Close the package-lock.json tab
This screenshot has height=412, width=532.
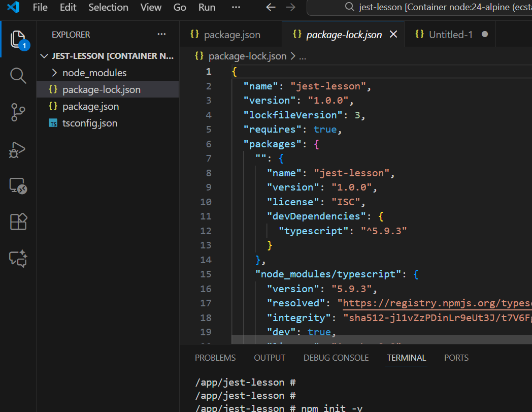393,35
